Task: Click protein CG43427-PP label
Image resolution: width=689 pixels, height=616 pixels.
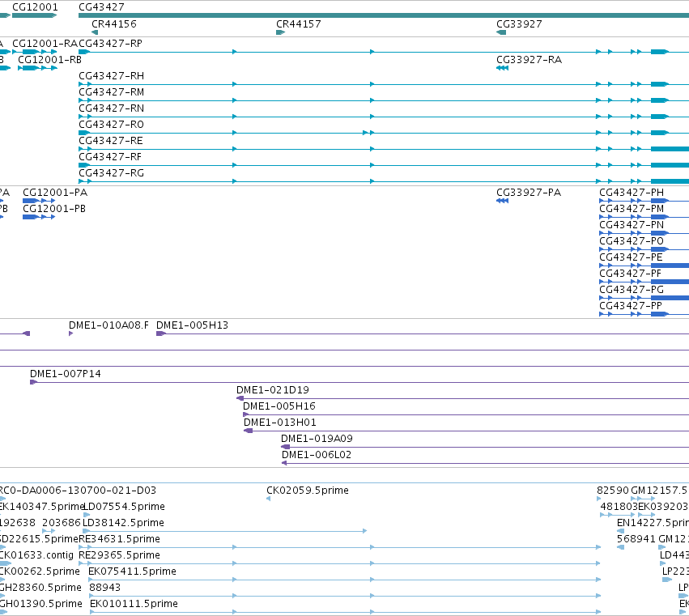Action: tap(631, 306)
